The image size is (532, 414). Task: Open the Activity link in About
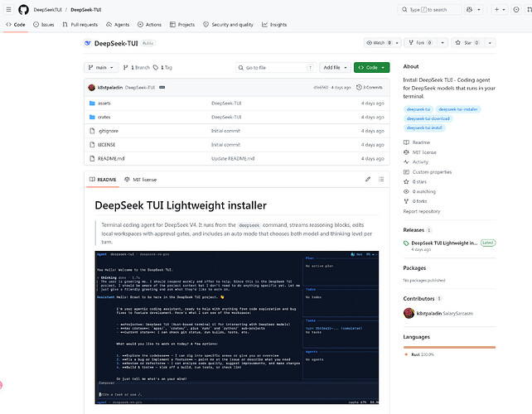click(x=420, y=162)
